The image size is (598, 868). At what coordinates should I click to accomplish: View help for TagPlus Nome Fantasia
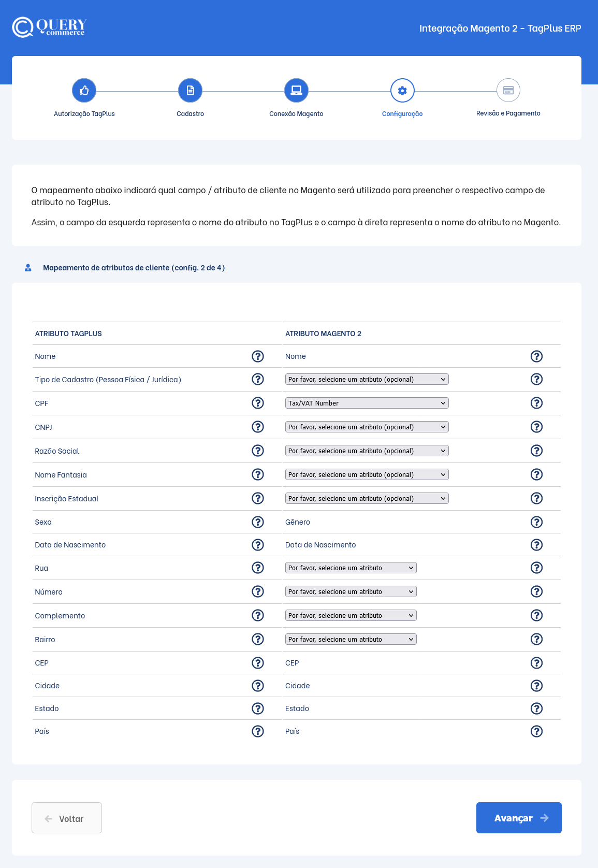point(258,474)
